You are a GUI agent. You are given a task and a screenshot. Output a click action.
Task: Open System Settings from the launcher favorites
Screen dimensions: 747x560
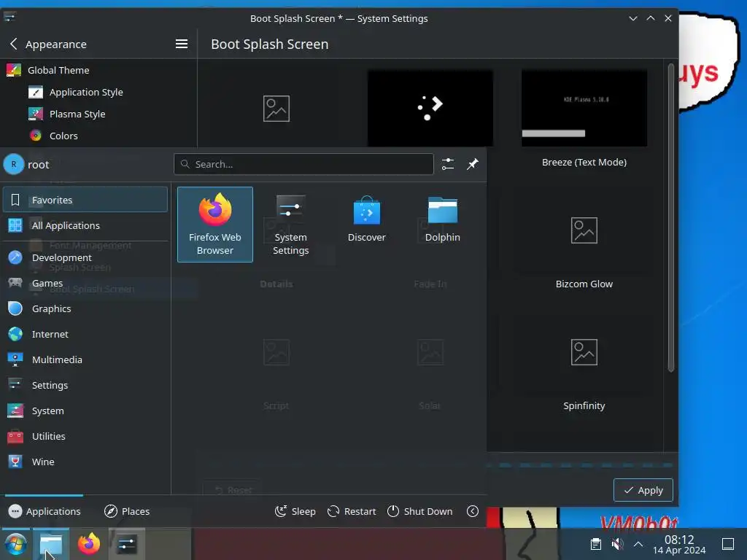point(290,225)
